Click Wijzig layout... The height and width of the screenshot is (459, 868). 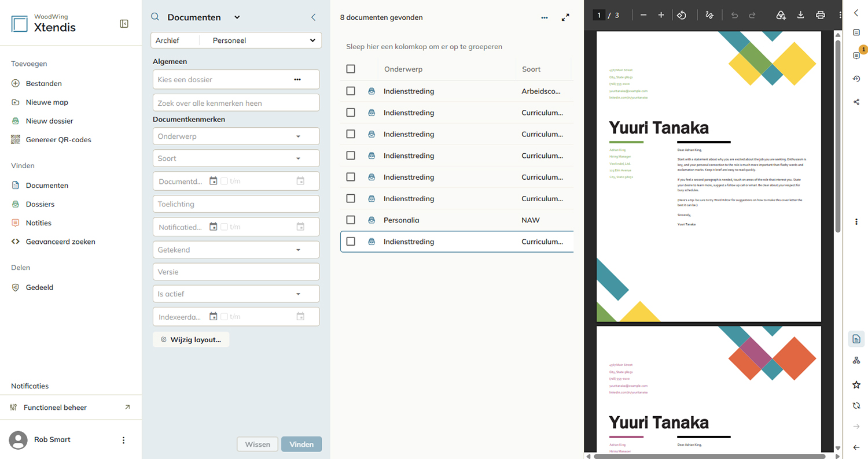click(x=191, y=339)
